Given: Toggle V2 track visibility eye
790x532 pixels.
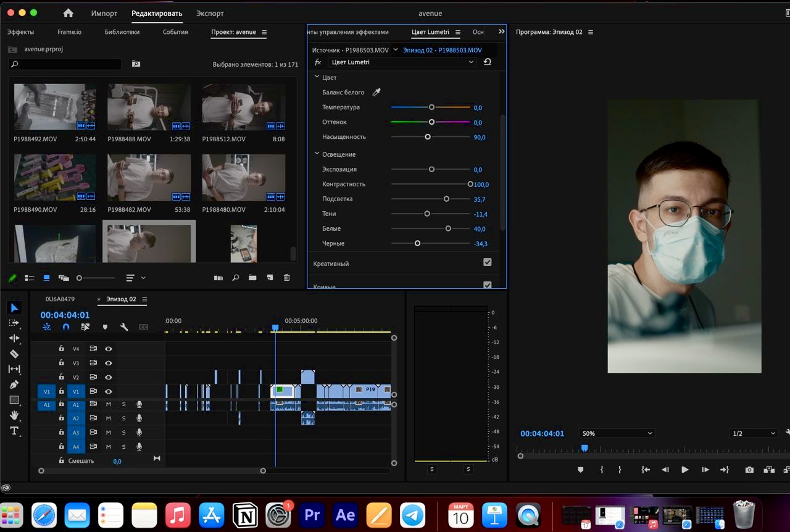Looking at the screenshot, I should (109, 377).
